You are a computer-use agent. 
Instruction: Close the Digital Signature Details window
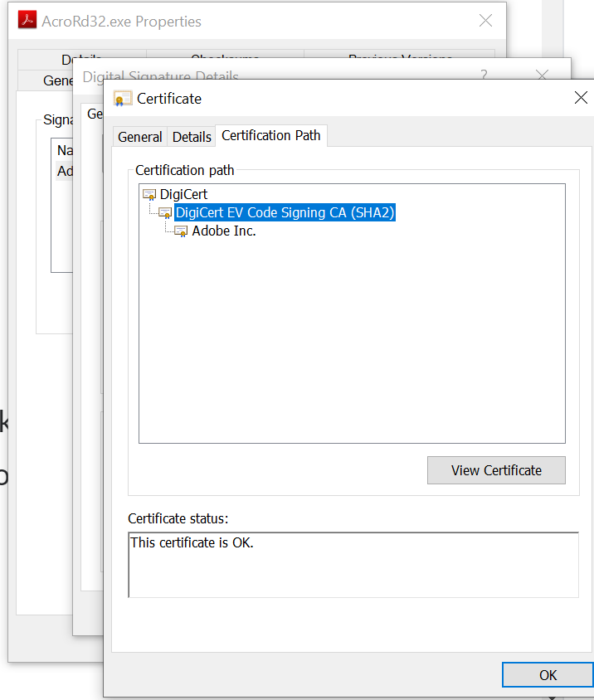543,74
